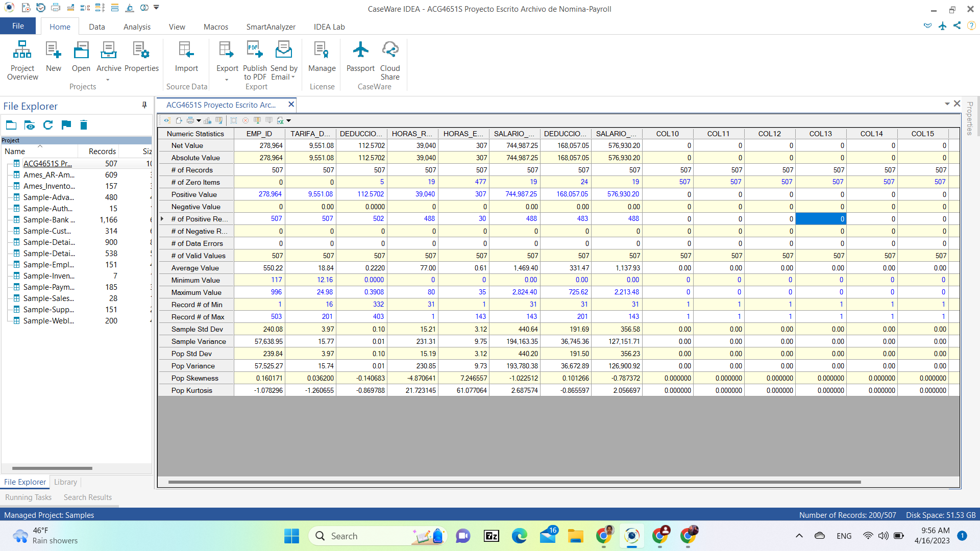The width and height of the screenshot is (980, 551).
Task: Expand the Send by Email dropdown
Action: coord(293,77)
